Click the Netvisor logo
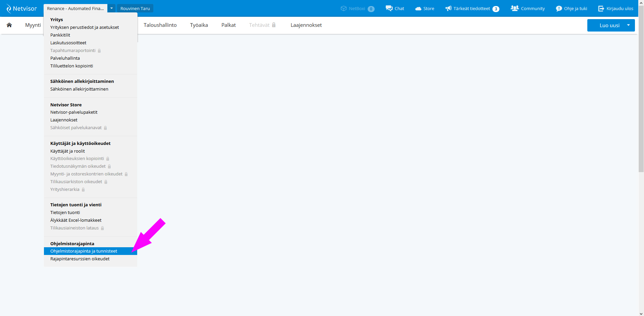The width and height of the screenshot is (644, 316). click(x=21, y=8)
